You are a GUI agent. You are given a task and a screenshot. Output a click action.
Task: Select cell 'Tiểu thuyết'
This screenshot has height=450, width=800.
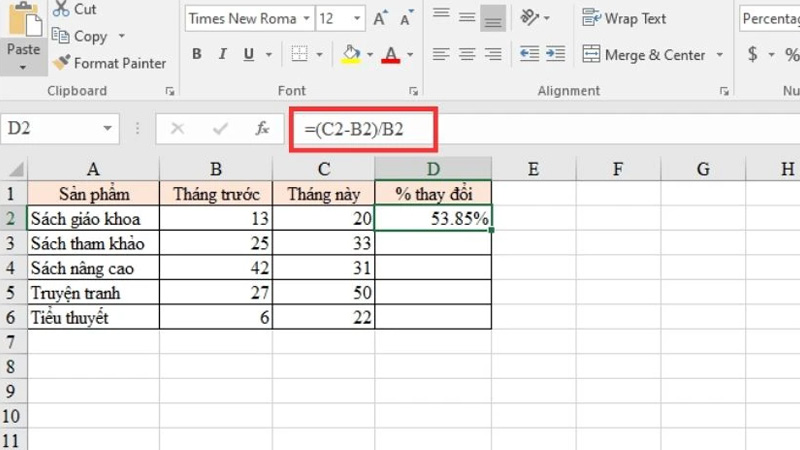[93, 317]
